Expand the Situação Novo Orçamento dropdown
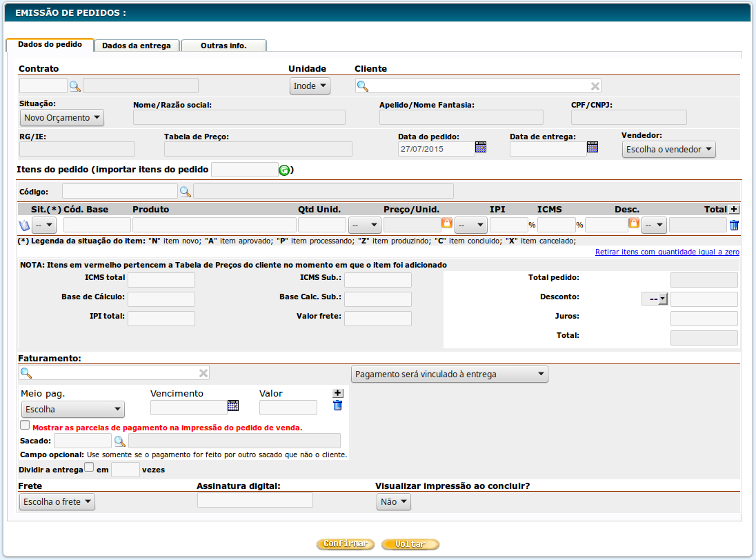 click(61, 118)
